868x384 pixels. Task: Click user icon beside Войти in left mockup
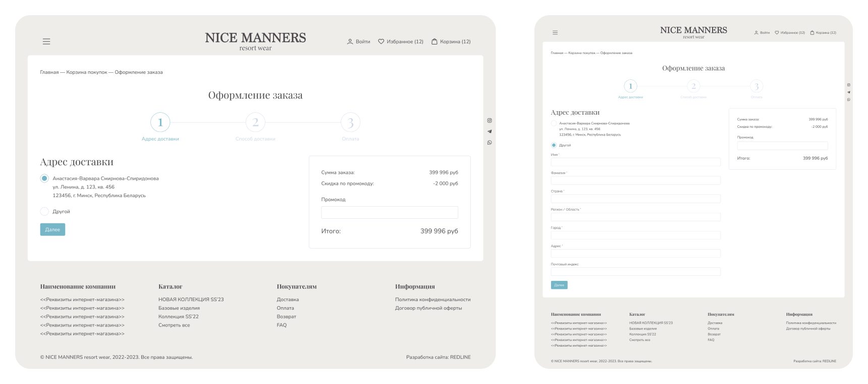click(350, 41)
